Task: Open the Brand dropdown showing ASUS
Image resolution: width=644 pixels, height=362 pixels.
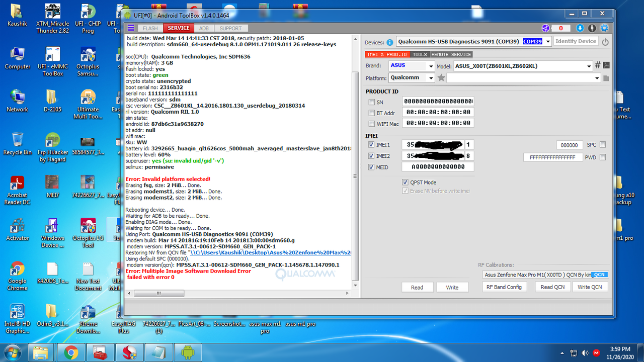Action: coord(431,66)
